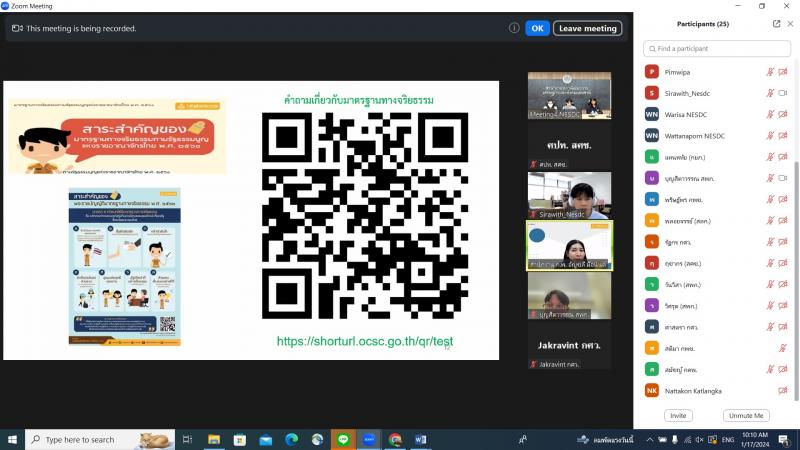
Task: Click the Leave meeting button
Action: pos(587,29)
